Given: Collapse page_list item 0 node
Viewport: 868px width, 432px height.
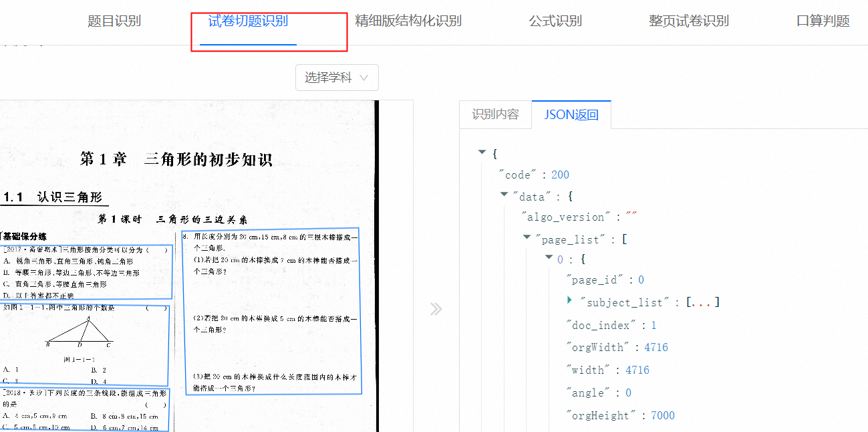Looking at the screenshot, I should click(x=549, y=257).
